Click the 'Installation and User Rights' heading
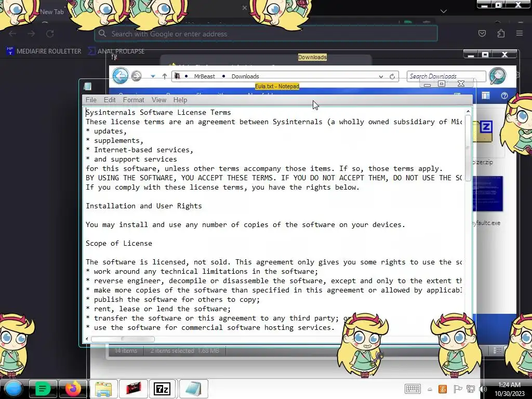 point(143,206)
